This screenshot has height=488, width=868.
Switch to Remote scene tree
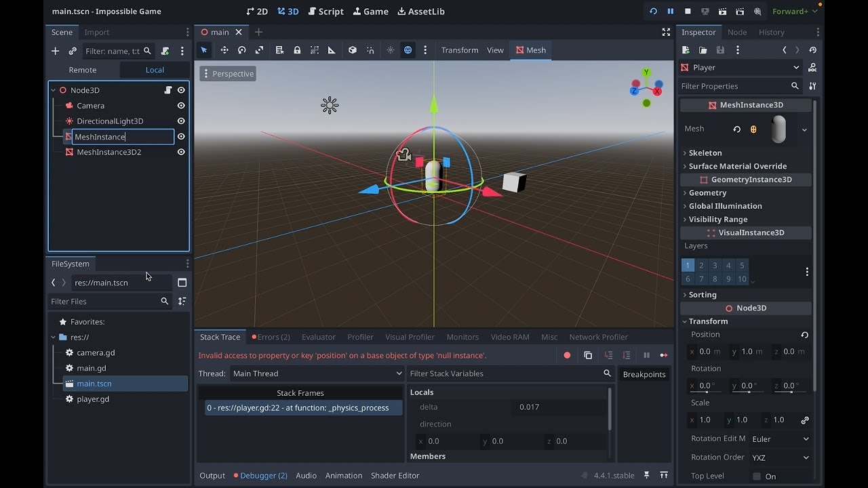tap(83, 70)
